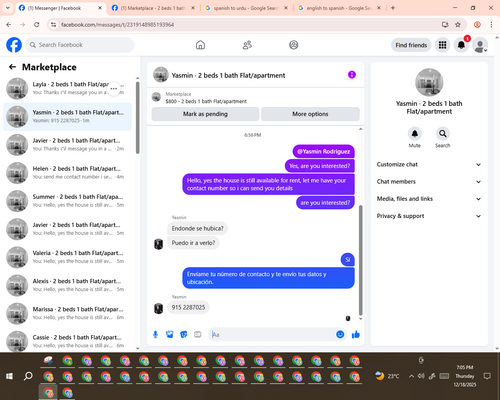Open Windows Start menu
Image resolution: width=500 pixels, height=400 pixels.
9,376
